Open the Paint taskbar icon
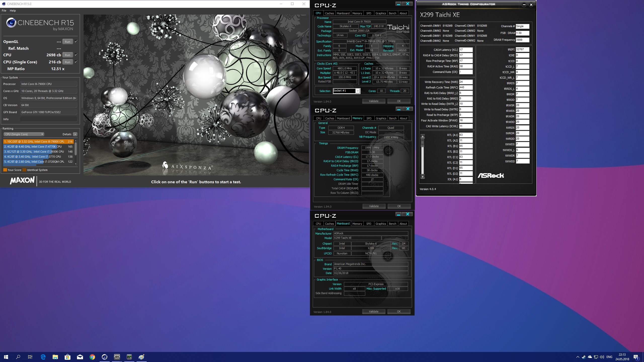The width and height of the screenshot is (644, 362). pos(141,357)
